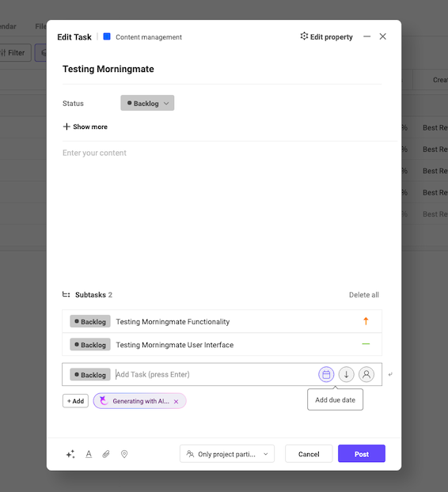Add a location with the pin icon

click(x=124, y=454)
